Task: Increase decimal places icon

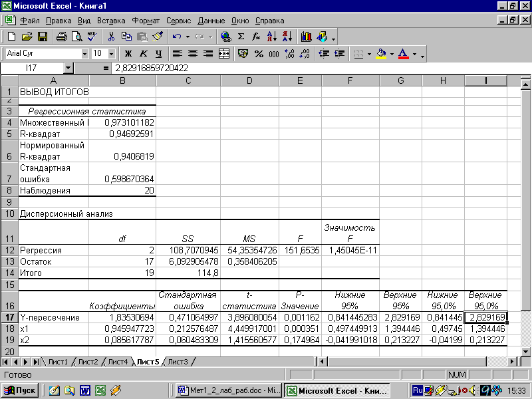Action: point(289,54)
